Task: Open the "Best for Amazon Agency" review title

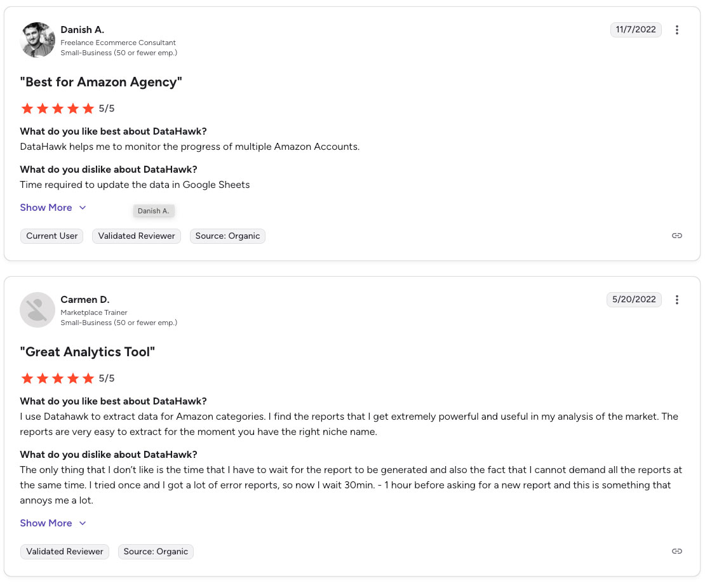Action: pyautogui.click(x=101, y=82)
